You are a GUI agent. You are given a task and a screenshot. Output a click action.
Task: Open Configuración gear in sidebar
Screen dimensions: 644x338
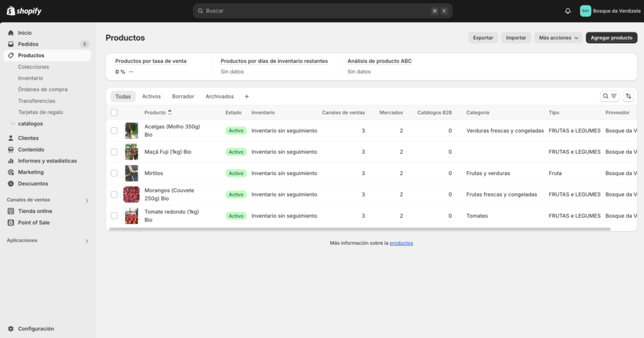[x=11, y=329]
